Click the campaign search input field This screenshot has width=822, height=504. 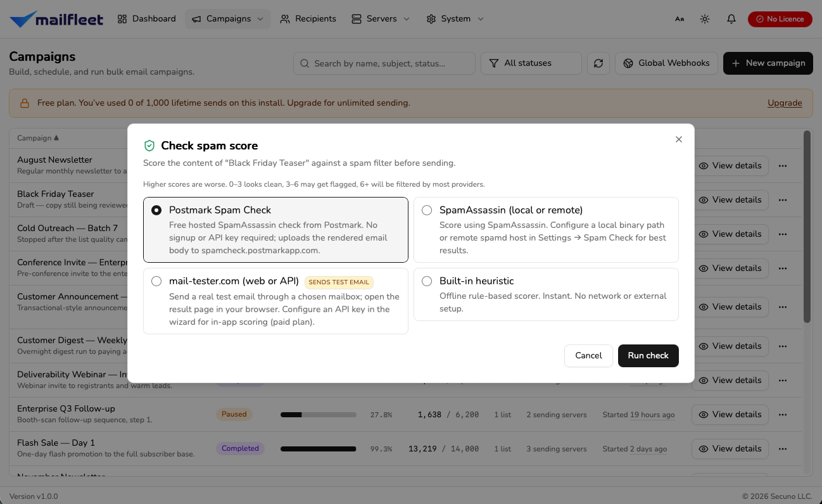[x=384, y=63]
